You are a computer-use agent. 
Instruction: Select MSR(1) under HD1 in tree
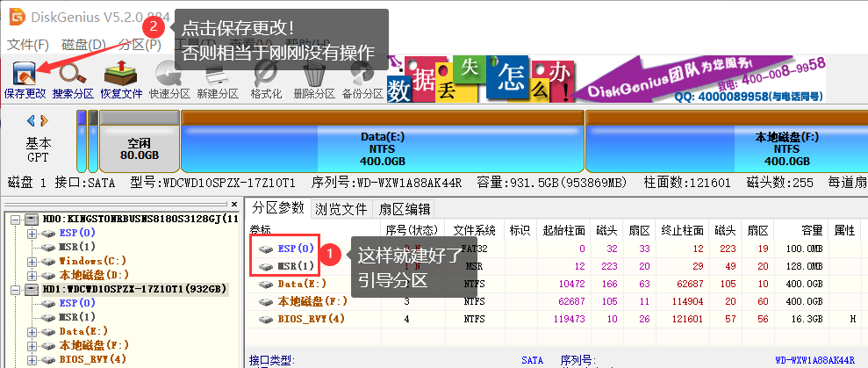click(x=77, y=318)
